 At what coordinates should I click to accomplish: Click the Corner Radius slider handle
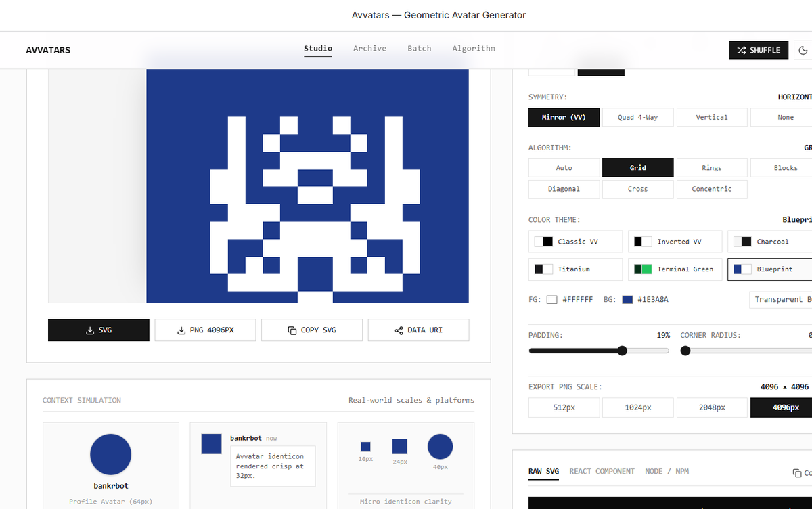pyautogui.click(x=685, y=351)
